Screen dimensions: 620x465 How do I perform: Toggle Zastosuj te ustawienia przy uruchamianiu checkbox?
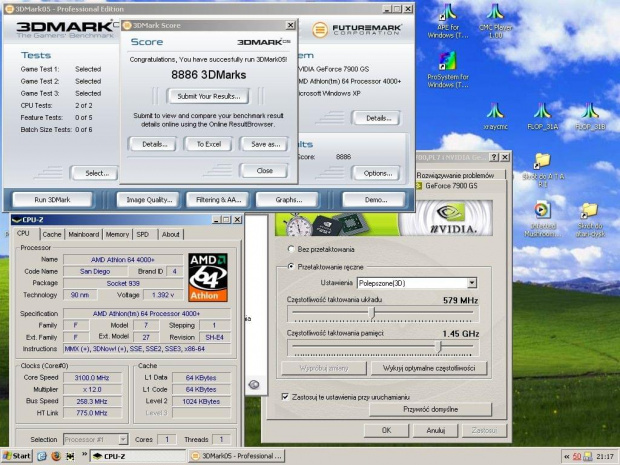coord(285,397)
